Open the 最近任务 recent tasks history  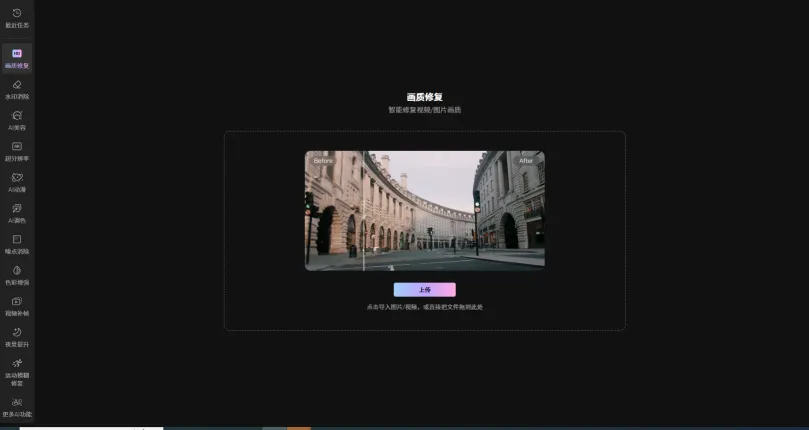tap(17, 18)
